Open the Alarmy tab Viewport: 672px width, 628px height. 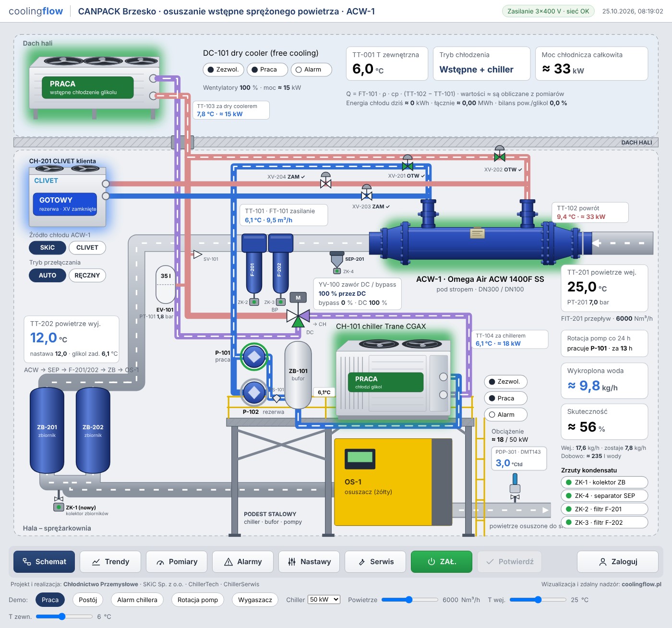click(x=243, y=562)
